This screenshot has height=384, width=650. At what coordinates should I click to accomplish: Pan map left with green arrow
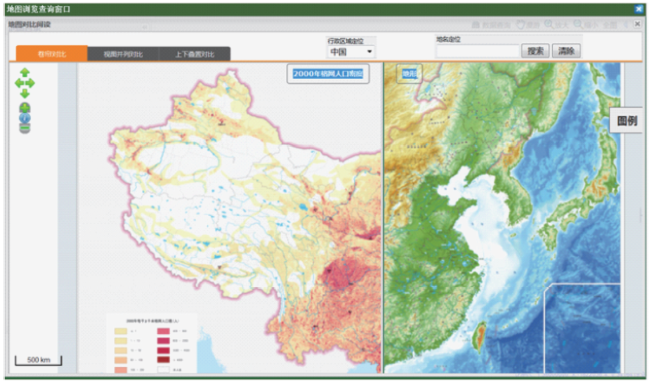point(19,83)
